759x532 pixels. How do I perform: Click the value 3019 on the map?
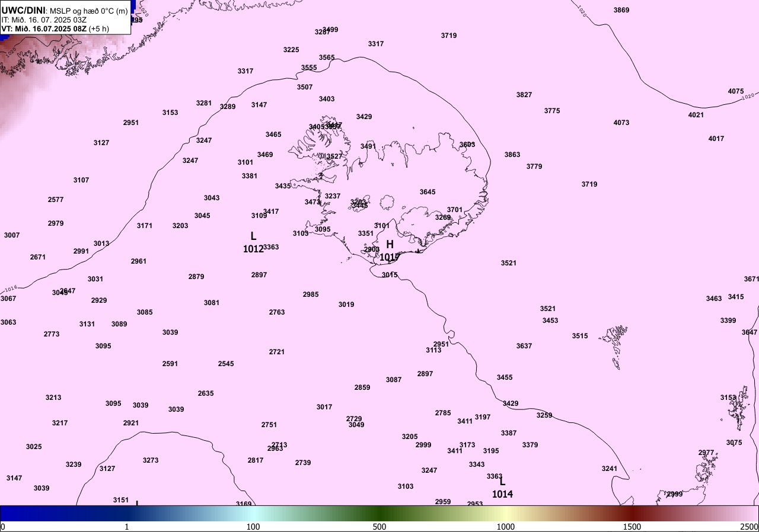pyautogui.click(x=346, y=305)
